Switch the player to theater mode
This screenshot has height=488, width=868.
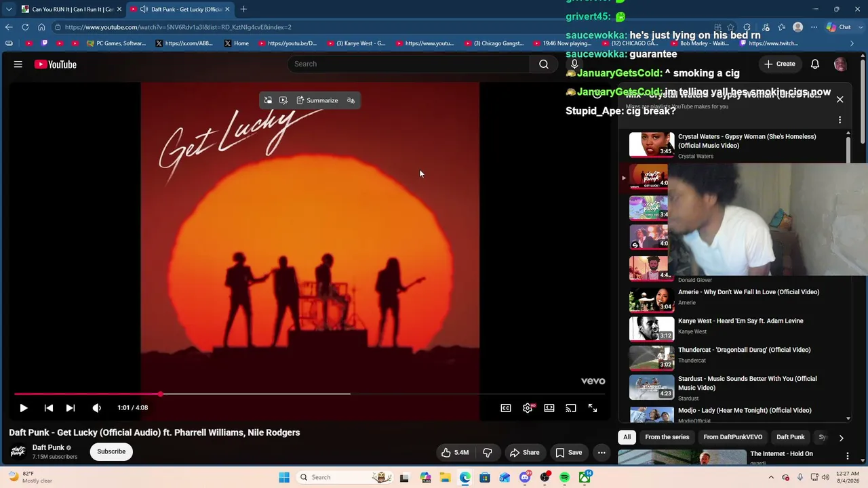coord(549,408)
